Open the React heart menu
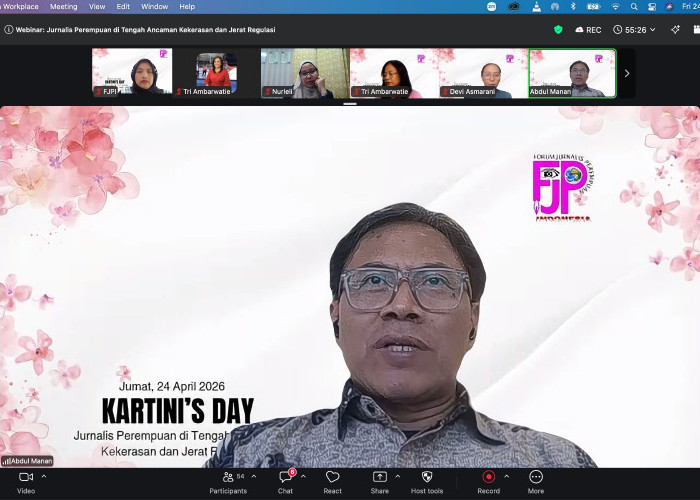The image size is (700, 500). (333, 482)
